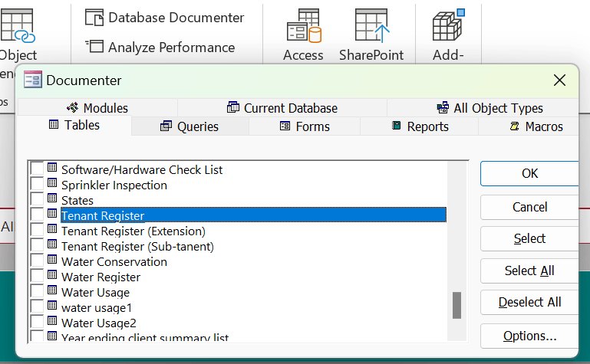
Task: Select the Water Conservation table name
Action: pos(114,262)
